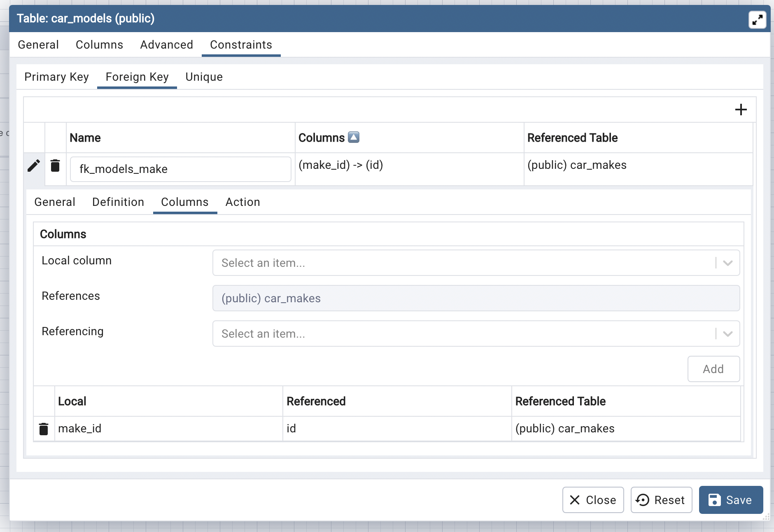Click the sort arrow icon beside Columns header
The image size is (774, 532).
point(354,137)
